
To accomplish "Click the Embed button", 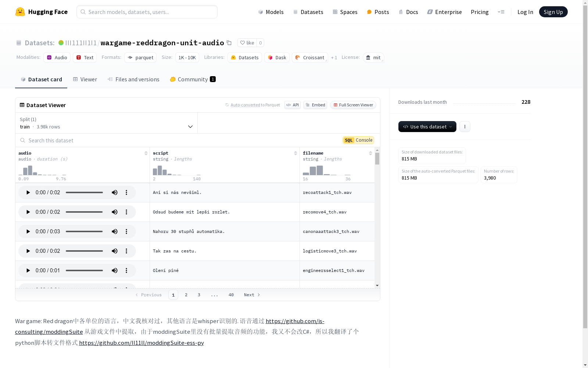I will click(315, 105).
